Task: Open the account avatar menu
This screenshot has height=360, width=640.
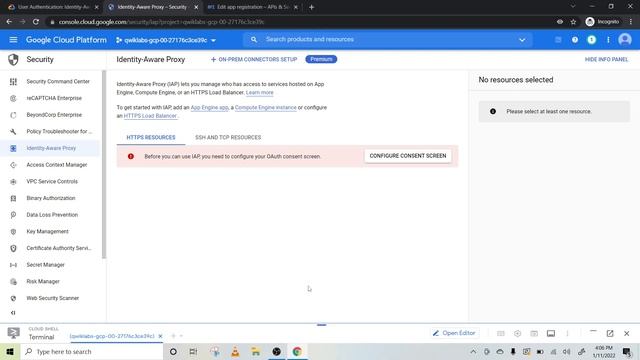Action: pyautogui.click(x=625, y=40)
